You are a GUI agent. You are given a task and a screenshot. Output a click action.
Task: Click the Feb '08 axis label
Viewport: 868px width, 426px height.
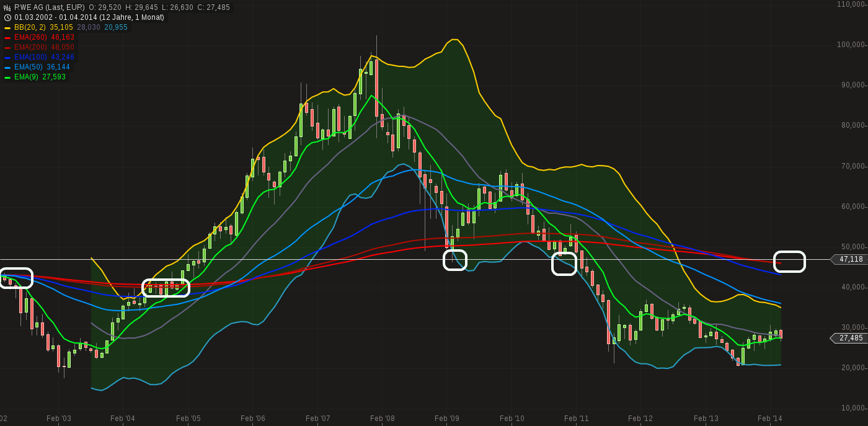click(382, 419)
